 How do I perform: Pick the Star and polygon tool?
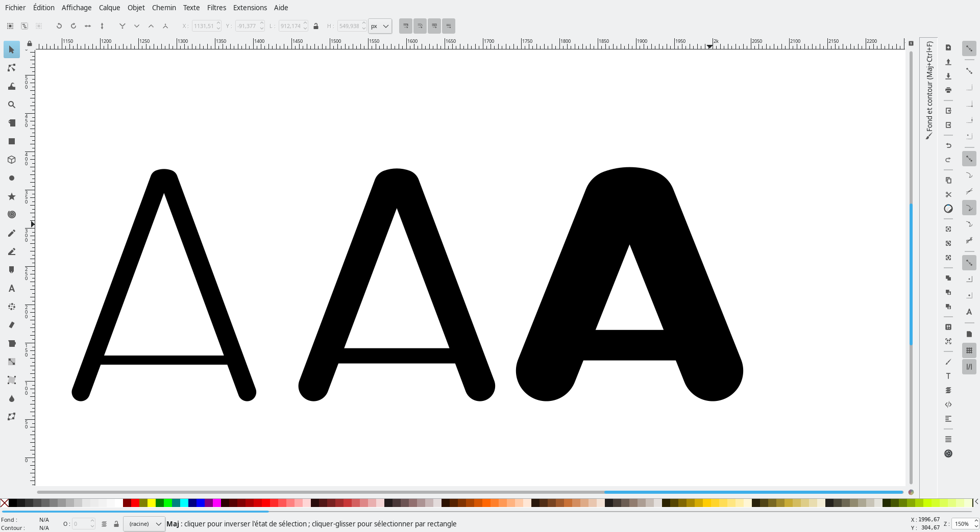(11, 196)
